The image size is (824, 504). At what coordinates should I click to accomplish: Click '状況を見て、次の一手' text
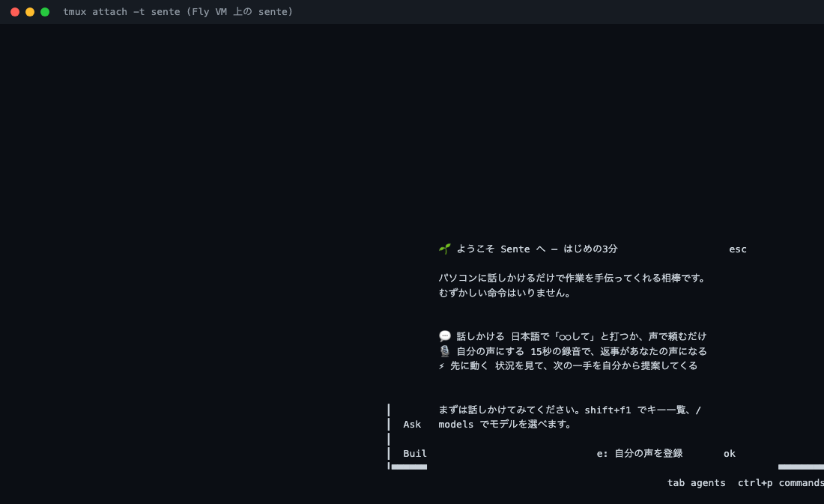[544, 365]
